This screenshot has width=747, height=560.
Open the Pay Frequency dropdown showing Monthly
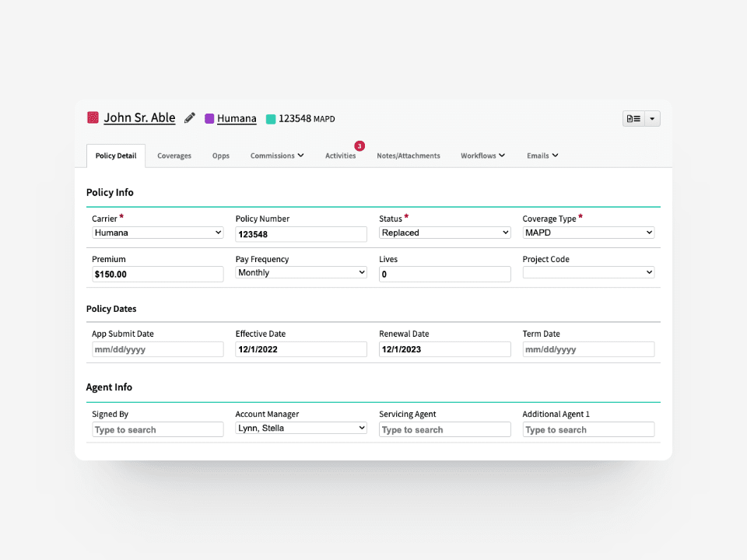click(x=300, y=272)
